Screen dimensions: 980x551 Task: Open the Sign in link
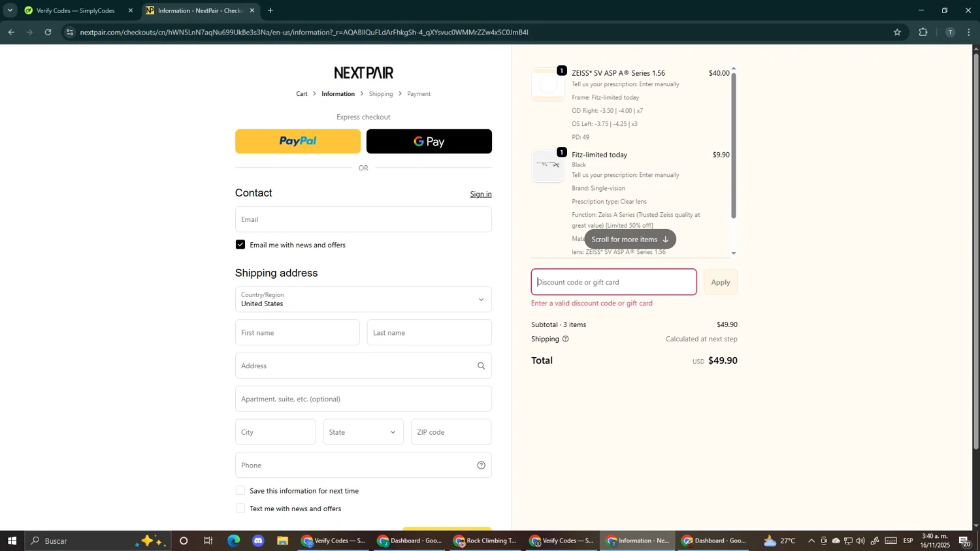click(x=481, y=194)
